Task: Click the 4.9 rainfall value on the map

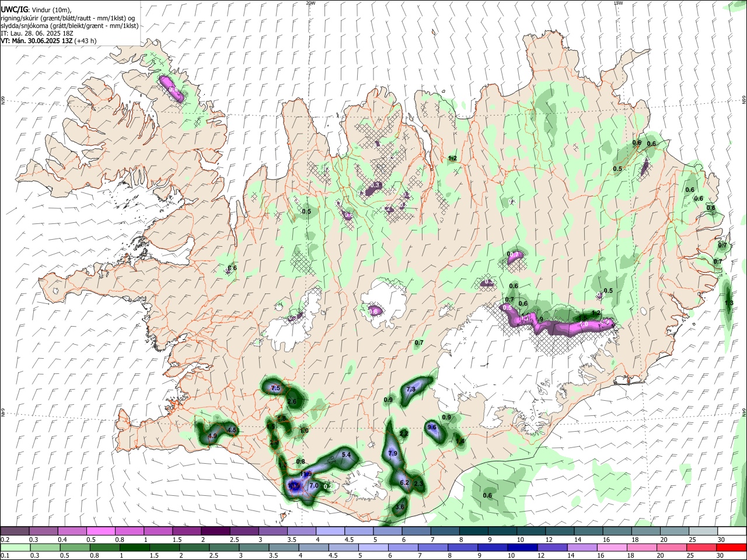Action: 212,436
